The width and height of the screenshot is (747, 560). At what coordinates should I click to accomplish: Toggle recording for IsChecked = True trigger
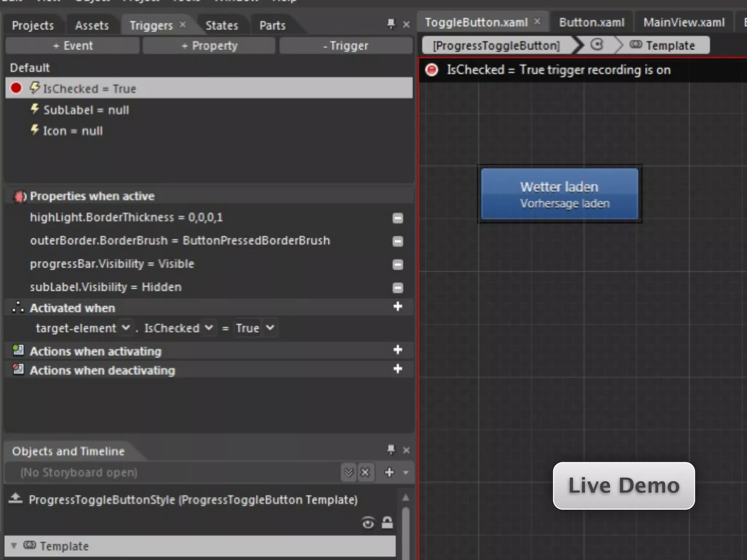[x=16, y=88]
